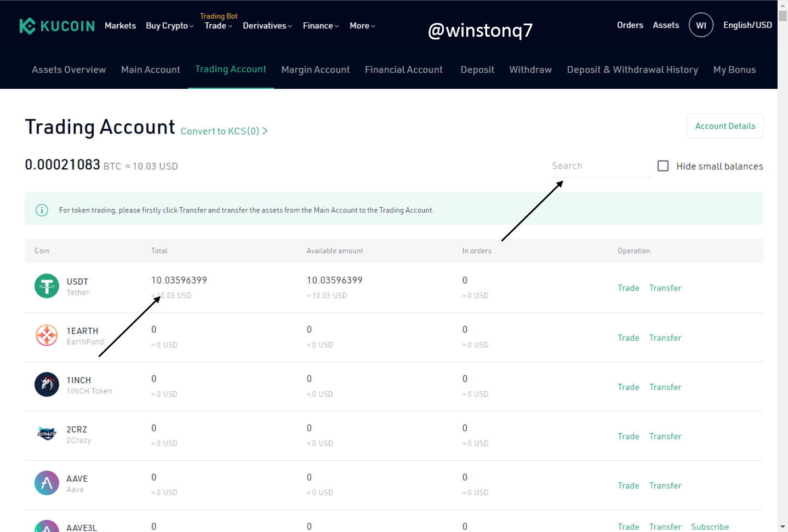Click the Operation column header
Viewport: 788px width, 532px height.
pos(634,251)
